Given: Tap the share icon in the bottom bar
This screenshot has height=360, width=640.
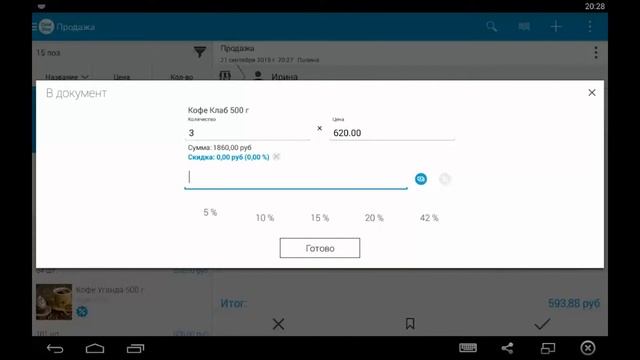Looking at the screenshot, I should tap(507, 348).
